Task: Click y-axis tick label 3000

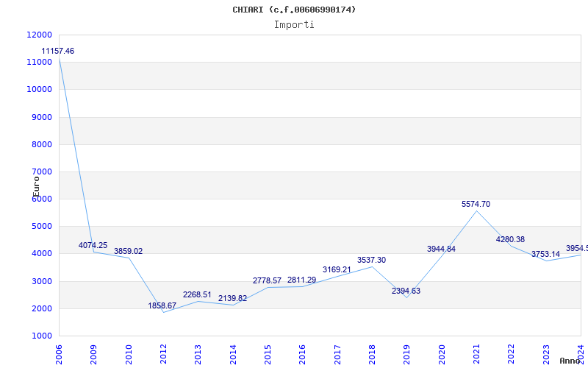Action: pos(41,281)
